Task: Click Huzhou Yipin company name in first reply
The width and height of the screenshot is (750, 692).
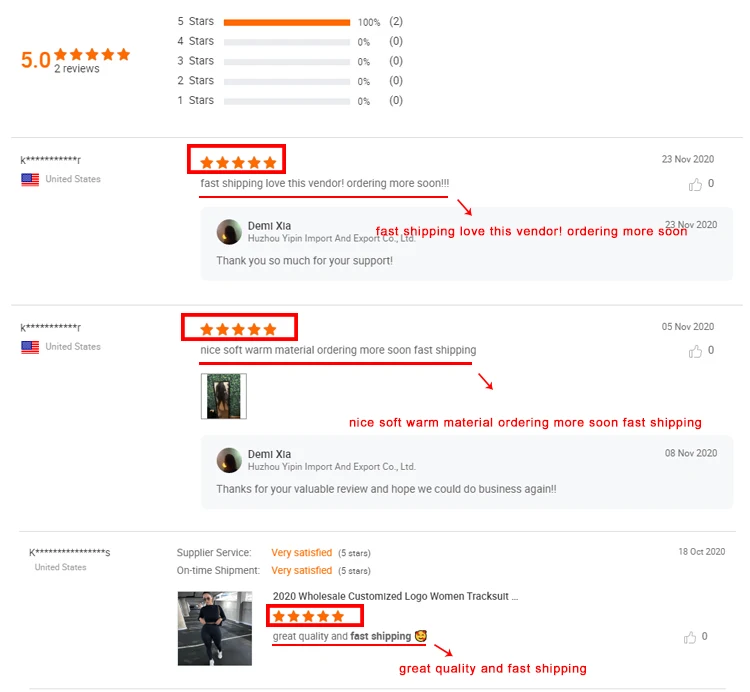Action: pos(331,238)
